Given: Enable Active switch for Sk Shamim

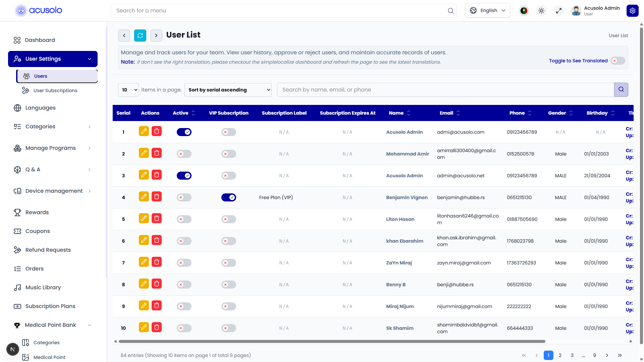Looking at the screenshot, I should pyautogui.click(x=184, y=328).
